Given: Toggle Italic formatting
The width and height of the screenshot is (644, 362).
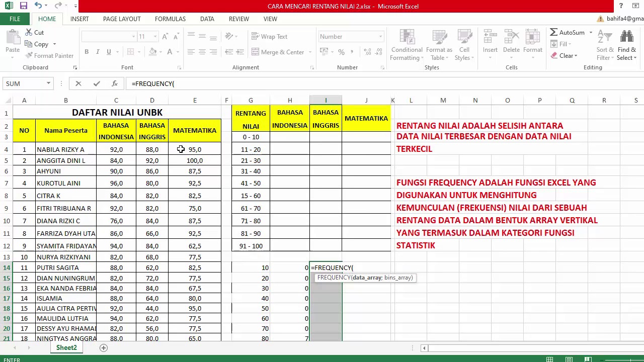Looking at the screenshot, I should [98, 52].
